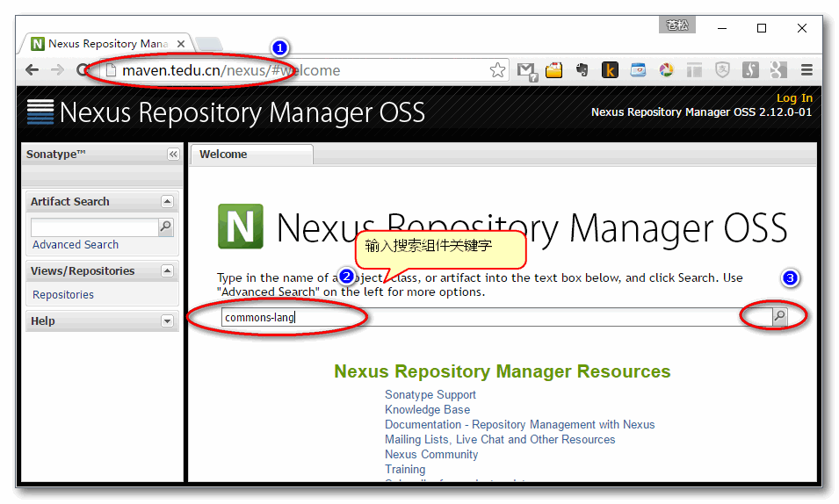Viewport: 839px width, 504px height.
Task: Open Documentation - Repository Management with Nexus
Action: pyautogui.click(x=519, y=425)
